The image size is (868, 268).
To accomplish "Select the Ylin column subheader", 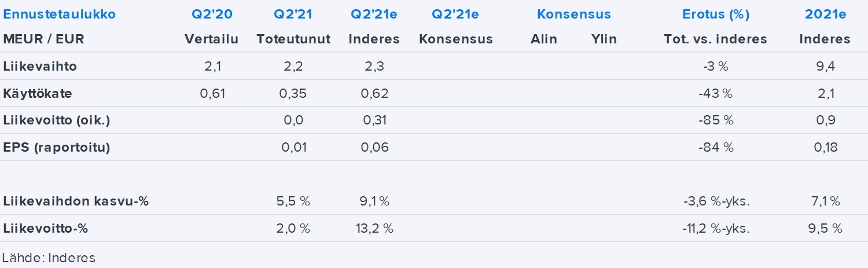I will pyautogui.click(x=604, y=39).
